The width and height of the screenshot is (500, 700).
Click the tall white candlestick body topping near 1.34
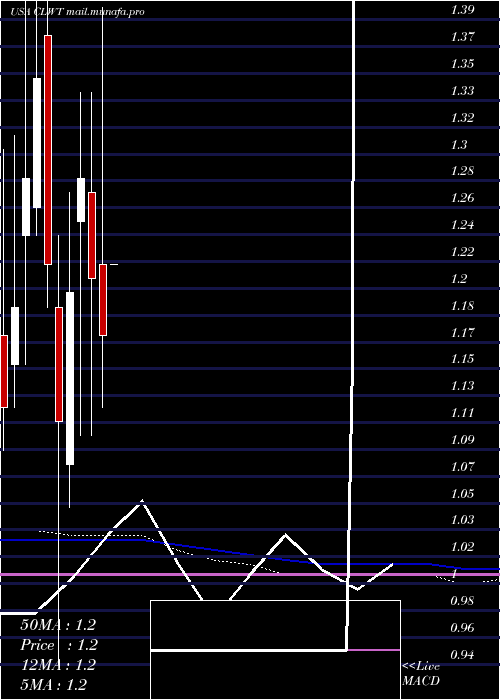(37, 143)
